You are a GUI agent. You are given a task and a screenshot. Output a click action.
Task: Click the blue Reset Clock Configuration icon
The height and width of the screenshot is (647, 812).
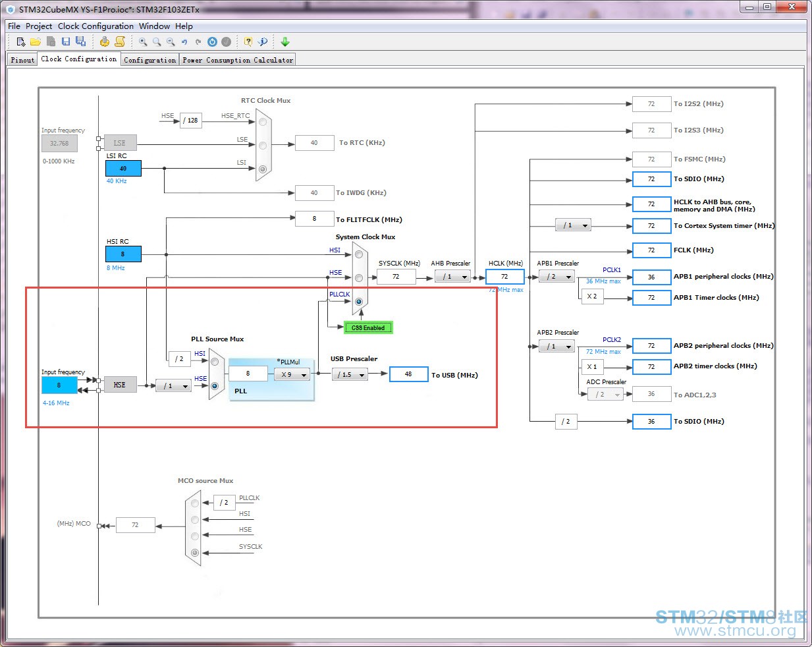212,42
